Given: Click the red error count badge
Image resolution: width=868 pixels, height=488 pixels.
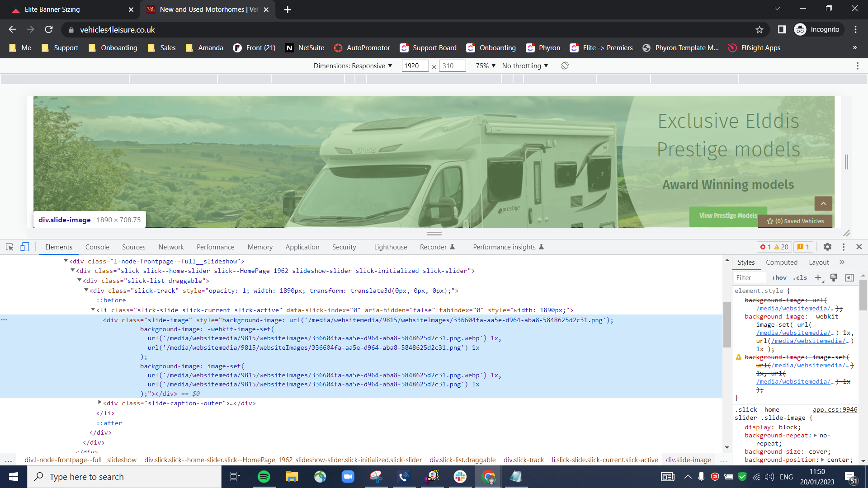Looking at the screenshot, I should point(765,247).
